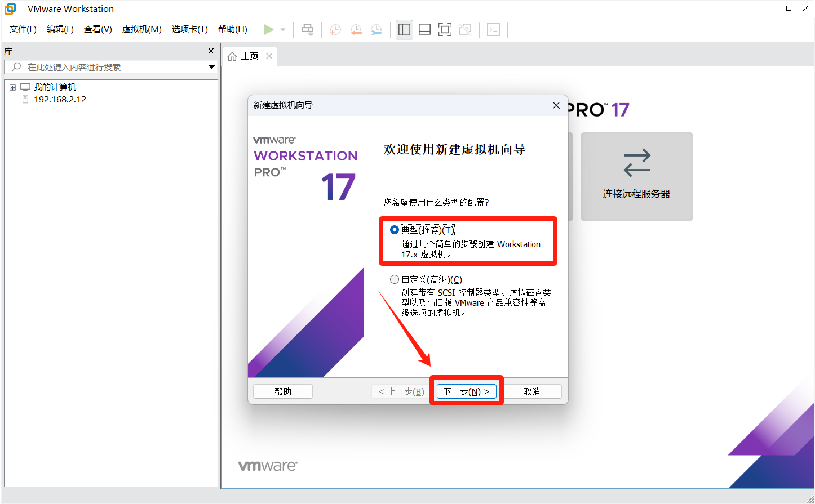Enter full screen mode from toolbar

[445, 29]
